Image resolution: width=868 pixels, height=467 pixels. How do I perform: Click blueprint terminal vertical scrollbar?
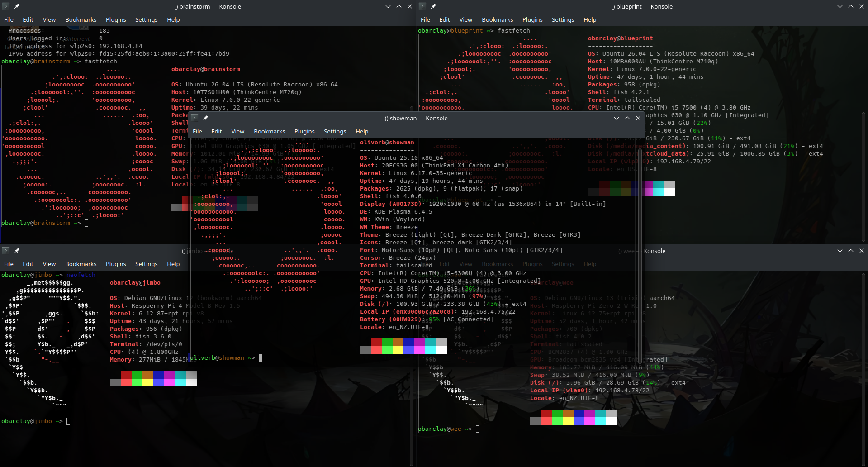coord(863,176)
